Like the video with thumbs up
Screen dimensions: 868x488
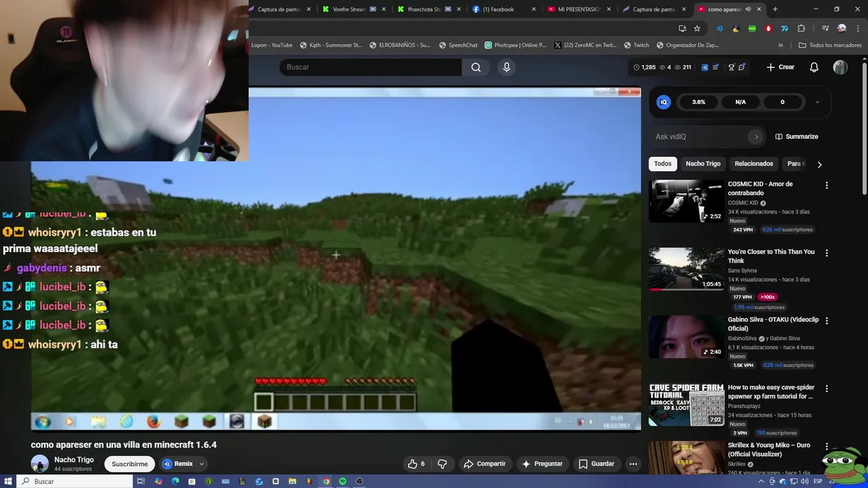[x=416, y=464]
